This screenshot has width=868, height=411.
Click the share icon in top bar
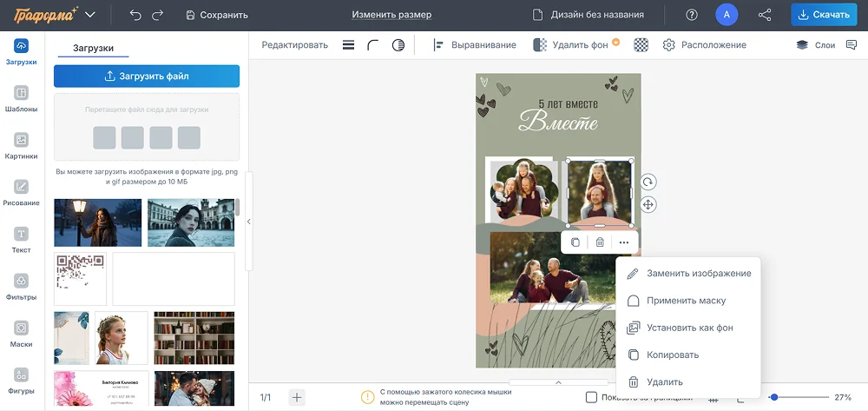pyautogui.click(x=765, y=15)
